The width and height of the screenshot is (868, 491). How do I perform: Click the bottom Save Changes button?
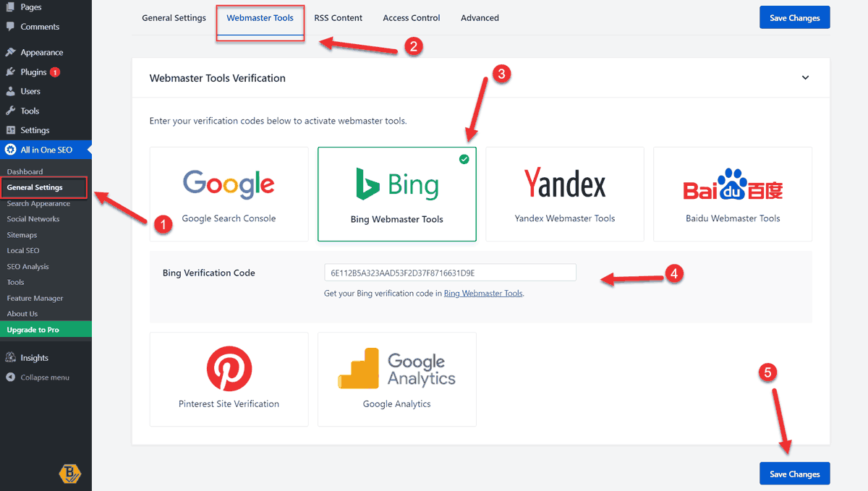tap(794, 473)
